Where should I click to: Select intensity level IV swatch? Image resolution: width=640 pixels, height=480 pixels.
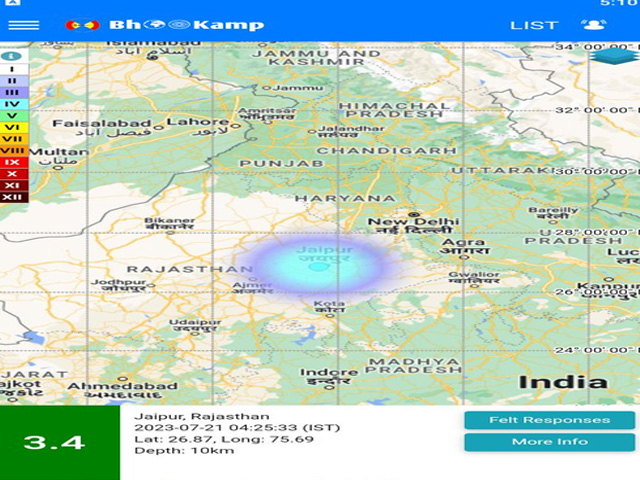(14, 104)
